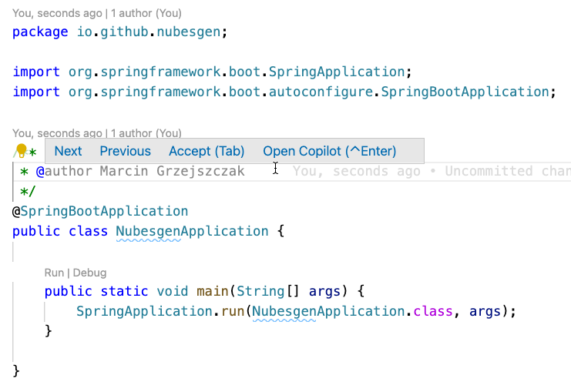Click the Debug code lens above main

89,273
